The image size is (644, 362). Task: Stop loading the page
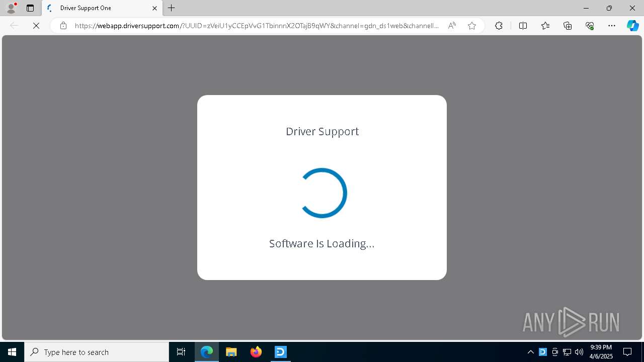click(36, 26)
